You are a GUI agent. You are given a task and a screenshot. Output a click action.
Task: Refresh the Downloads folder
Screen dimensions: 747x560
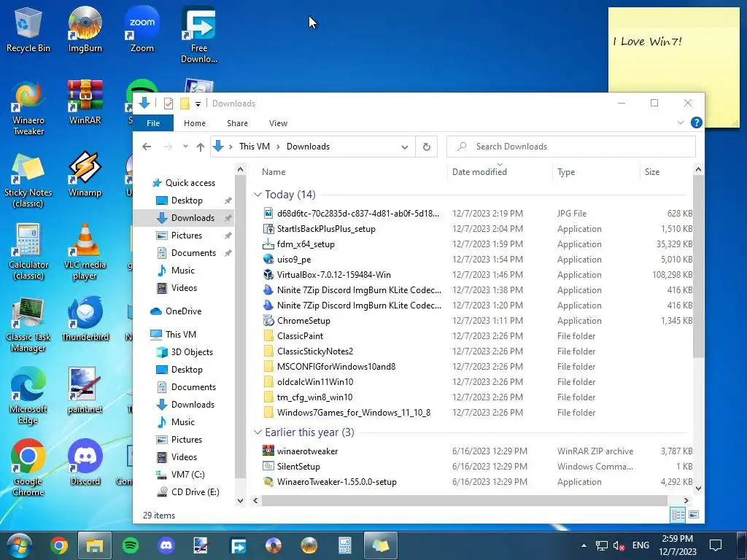pos(426,147)
